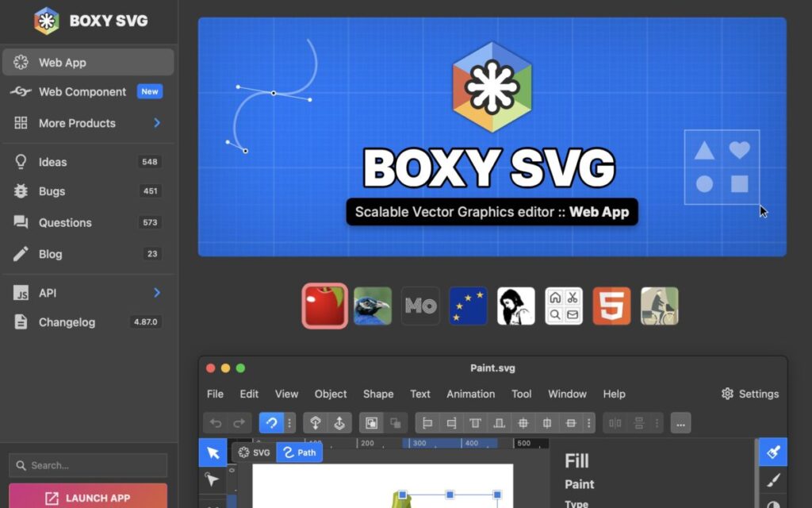Click the HTML5 logo thumbnail
Viewport: 812px width, 508px height.
(611, 306)
